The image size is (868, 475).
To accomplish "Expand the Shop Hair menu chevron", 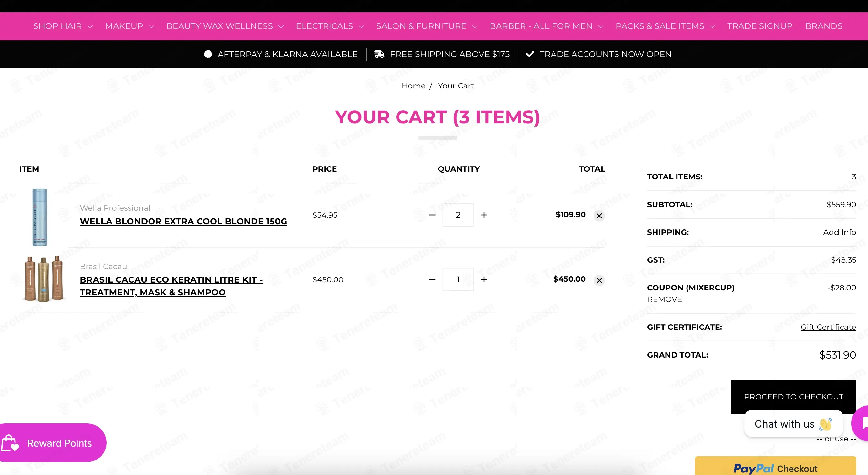I will pyautogui.click(x=90, y=26).
